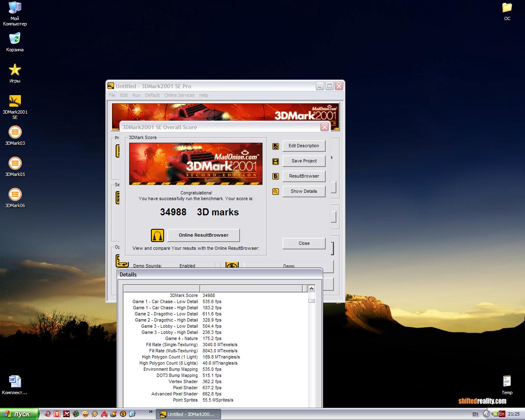Open the ResultBrowser button
525x420 pixels.
point(304,176)
